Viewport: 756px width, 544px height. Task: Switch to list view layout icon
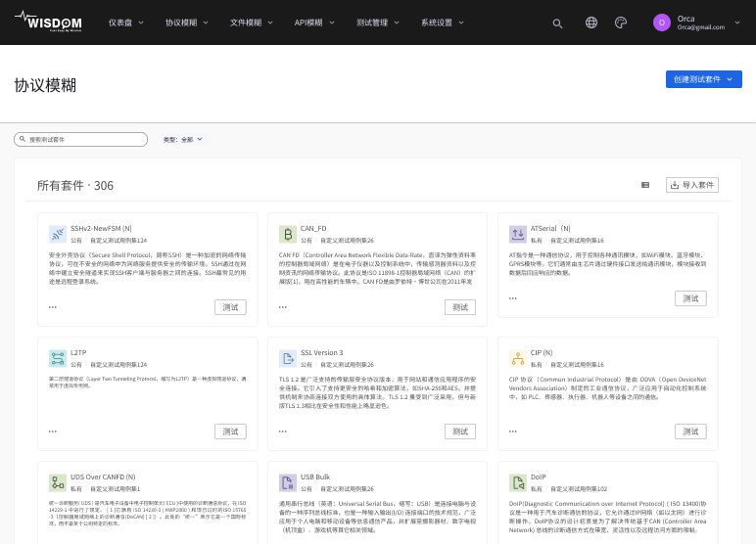(x=645, y=185)
